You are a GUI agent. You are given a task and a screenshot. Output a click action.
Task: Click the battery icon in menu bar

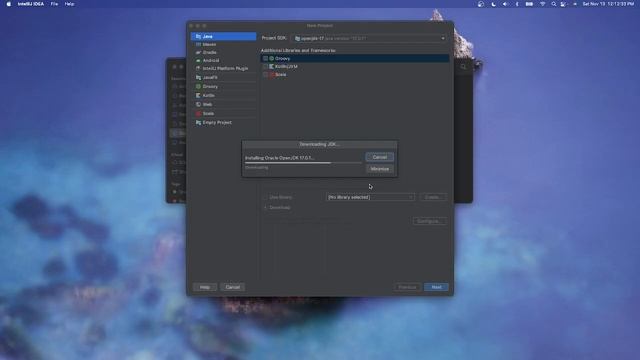click(x=529, y=4)
